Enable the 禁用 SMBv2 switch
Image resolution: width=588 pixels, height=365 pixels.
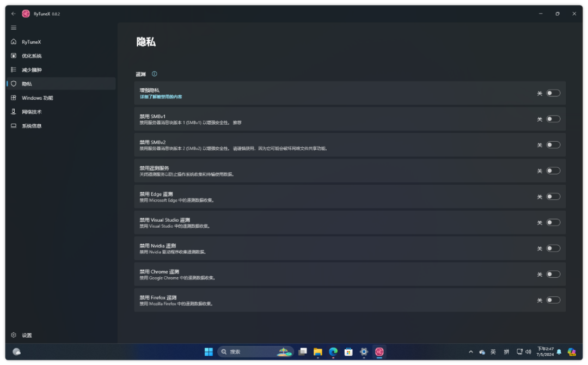coord(553,145)
